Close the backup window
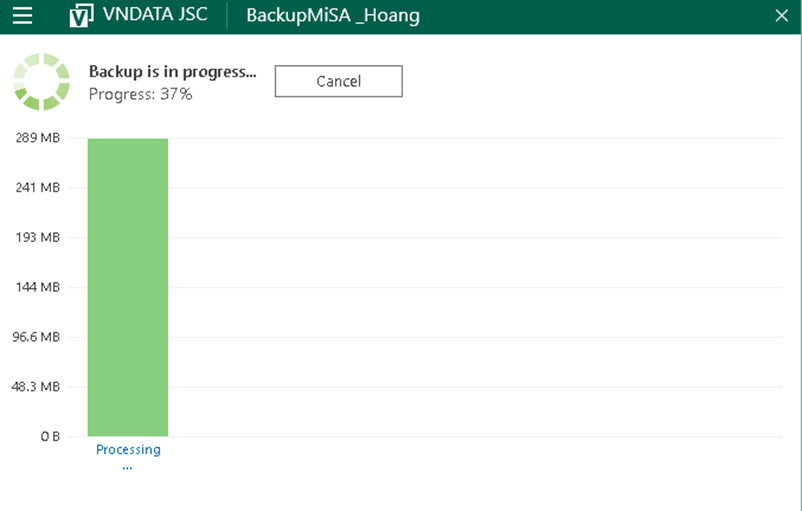 782,16
